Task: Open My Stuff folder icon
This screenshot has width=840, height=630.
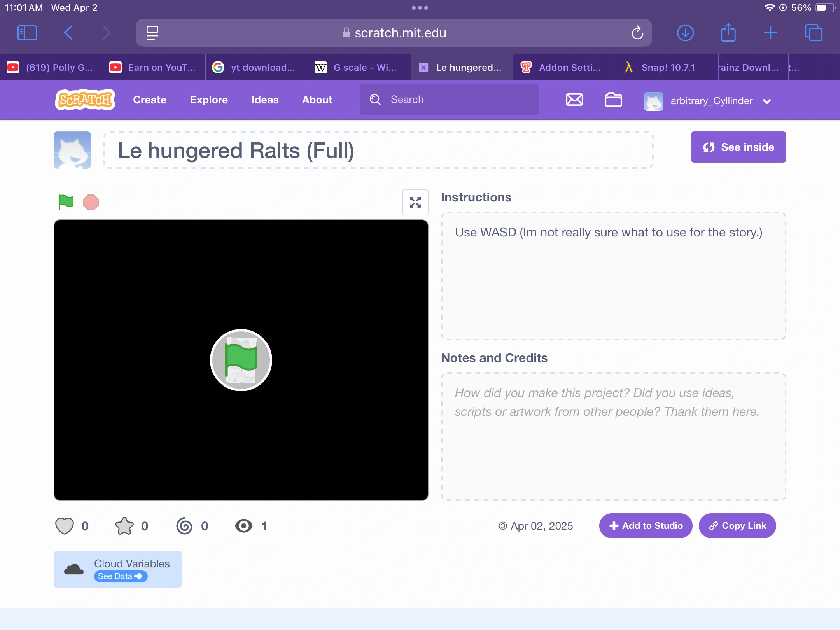Action: point(613,100)
